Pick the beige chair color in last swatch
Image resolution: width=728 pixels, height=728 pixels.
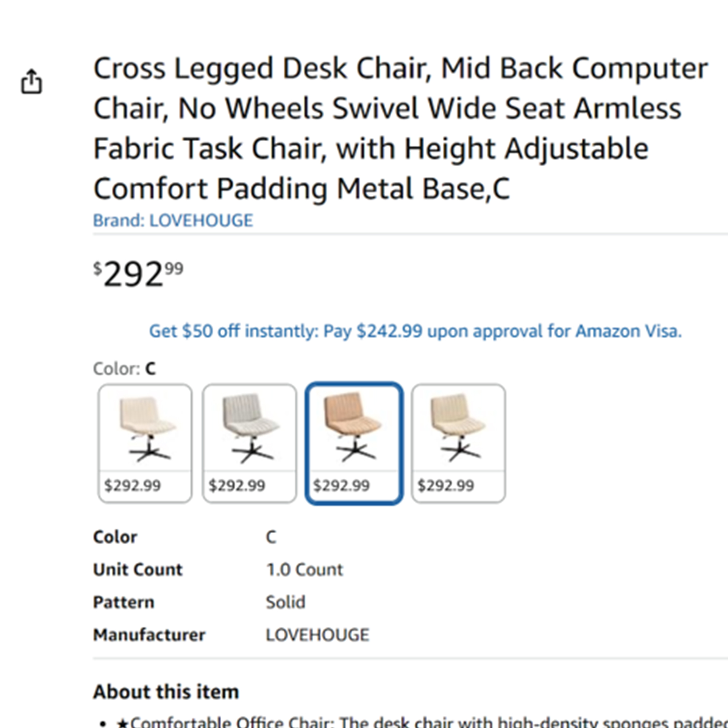458,443
